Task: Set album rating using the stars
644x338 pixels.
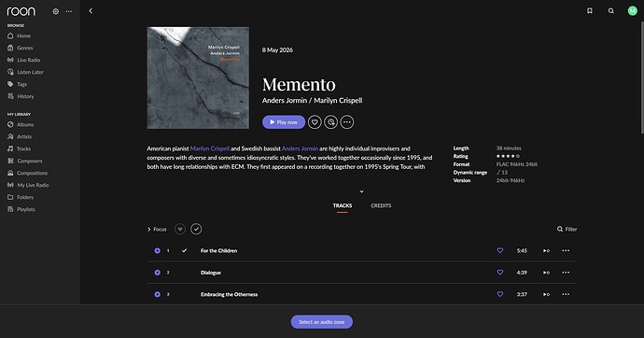Action: pyautogui.click(x=508, y=156)
